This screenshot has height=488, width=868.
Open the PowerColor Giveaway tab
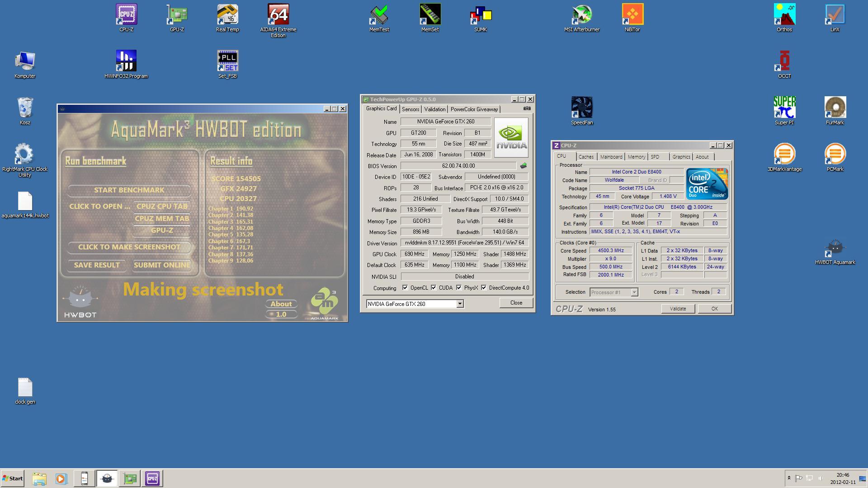(474, 109)
